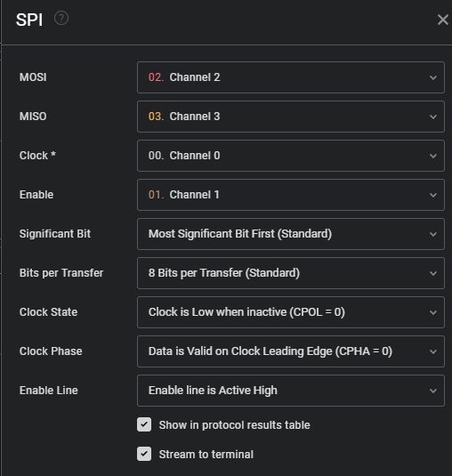Change the Clock State CPOL dropdown

tap(291, 312)
